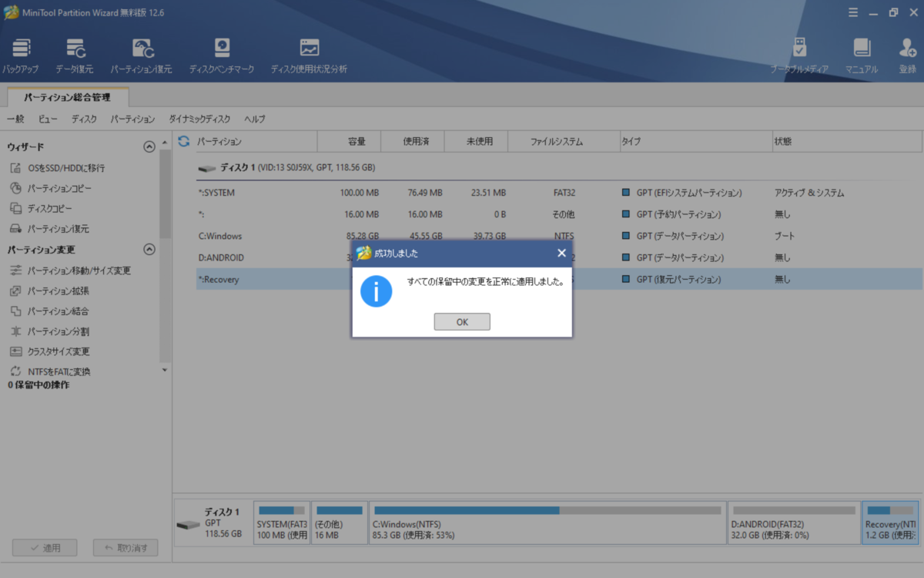
Task: Click OK in the success dialog
Action: click(462, 322)
